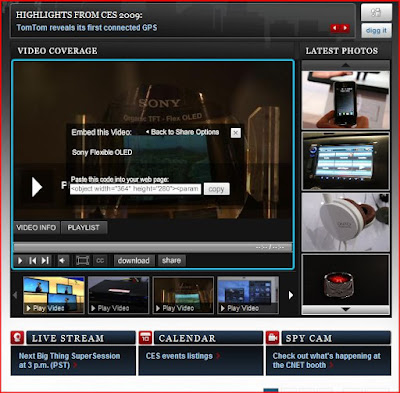Close the embed video overlay
This screenshot has height=393, width=400.
click(236, 133)
